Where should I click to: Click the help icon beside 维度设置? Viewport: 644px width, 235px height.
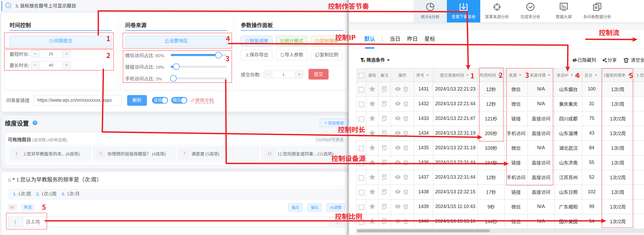(x=35, y=123)
